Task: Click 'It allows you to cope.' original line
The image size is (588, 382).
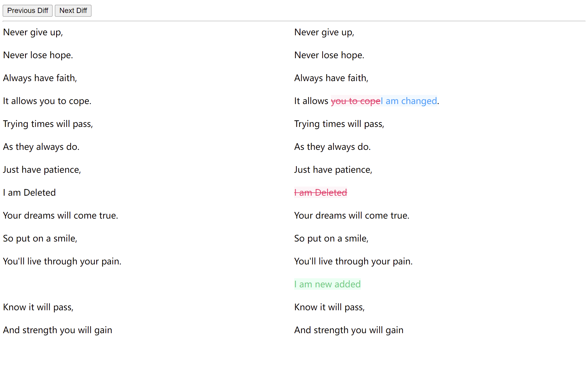Action: [x=47, y=101]
